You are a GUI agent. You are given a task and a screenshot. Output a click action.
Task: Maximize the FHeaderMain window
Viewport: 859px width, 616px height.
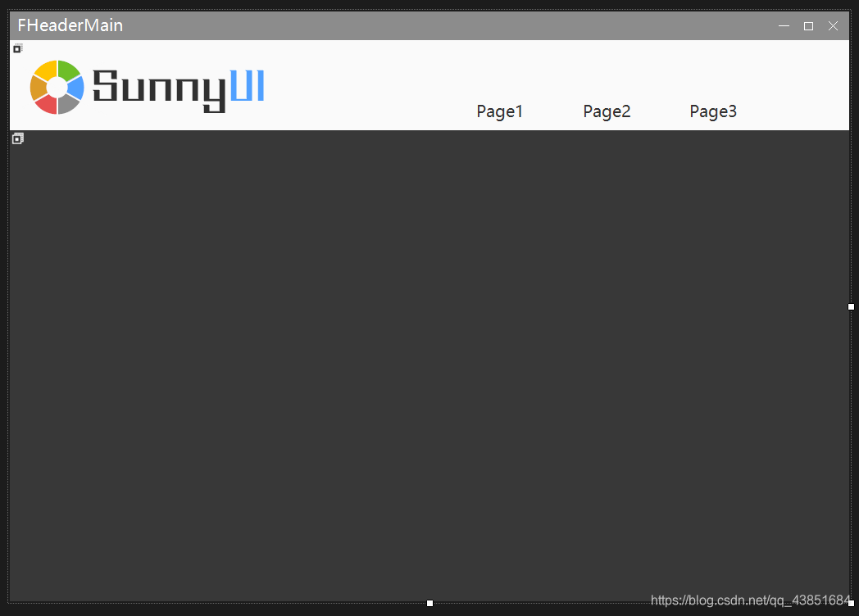coord(808,25)
